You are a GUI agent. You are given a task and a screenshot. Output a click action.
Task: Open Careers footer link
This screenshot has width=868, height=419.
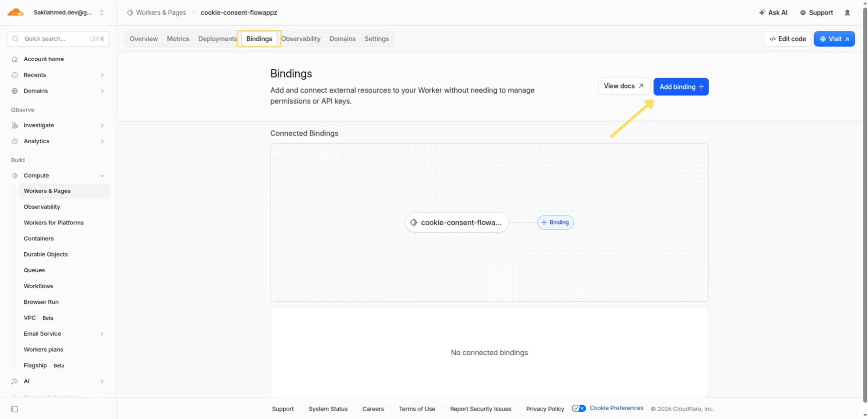tap(373, 409)
